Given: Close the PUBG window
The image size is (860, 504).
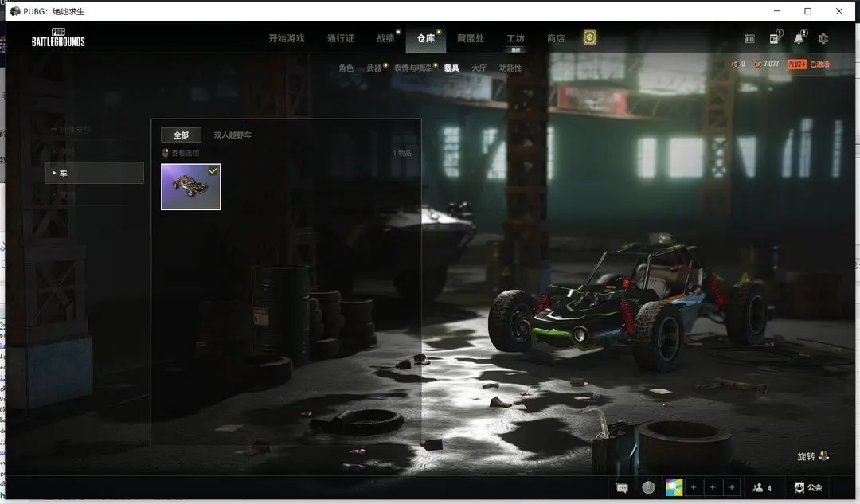Looking at the screenshot, I should 839,11.
